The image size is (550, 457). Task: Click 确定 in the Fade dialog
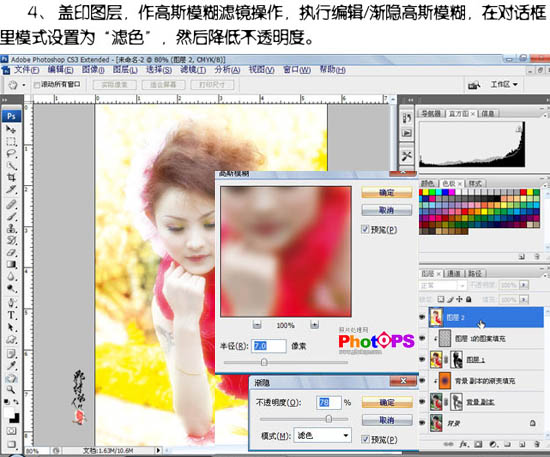pos(387,402)
